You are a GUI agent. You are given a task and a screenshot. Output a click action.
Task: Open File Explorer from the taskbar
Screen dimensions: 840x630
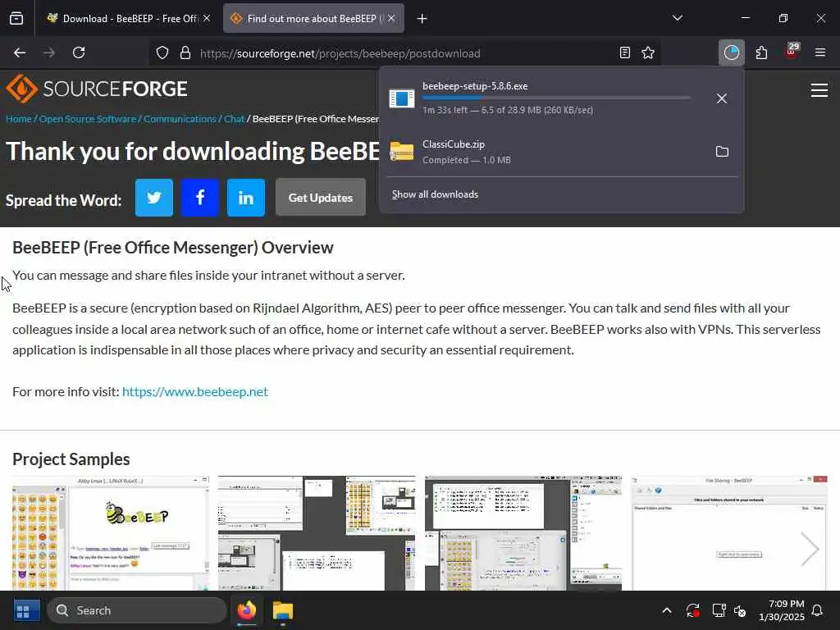pos(283,610)
